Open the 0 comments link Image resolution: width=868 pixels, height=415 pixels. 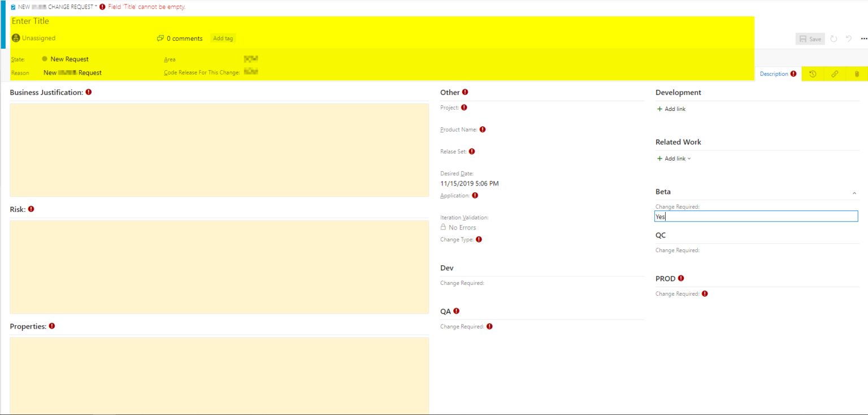click(x=184, y=38)
